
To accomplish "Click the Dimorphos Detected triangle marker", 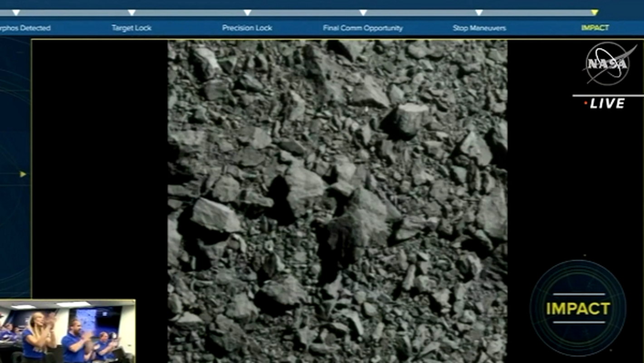I will tap(16, 12).
